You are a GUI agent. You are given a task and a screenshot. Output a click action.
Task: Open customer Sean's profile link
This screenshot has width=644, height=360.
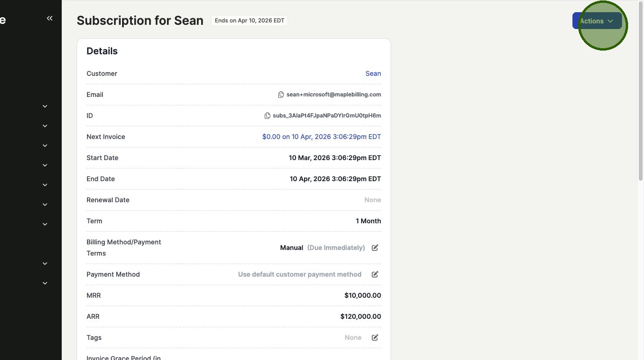coord(373,73)
